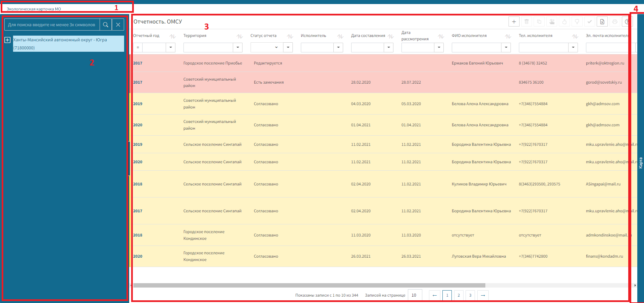Expand the Ханты-Мансийский автономный округ tree node
The width and height of the screenshot is (644, 303).
coord(7,40)
